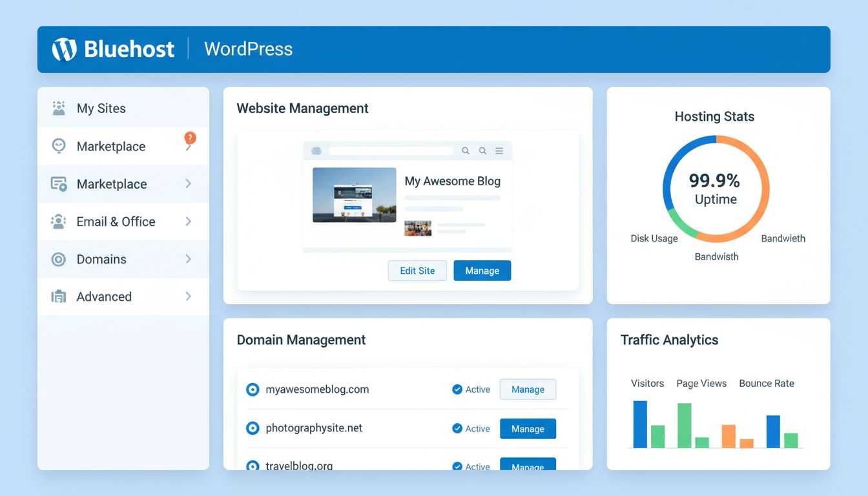868x496 pixels.
Task: Click the Hosting Stats heading
Action: [x=714, y=116]
